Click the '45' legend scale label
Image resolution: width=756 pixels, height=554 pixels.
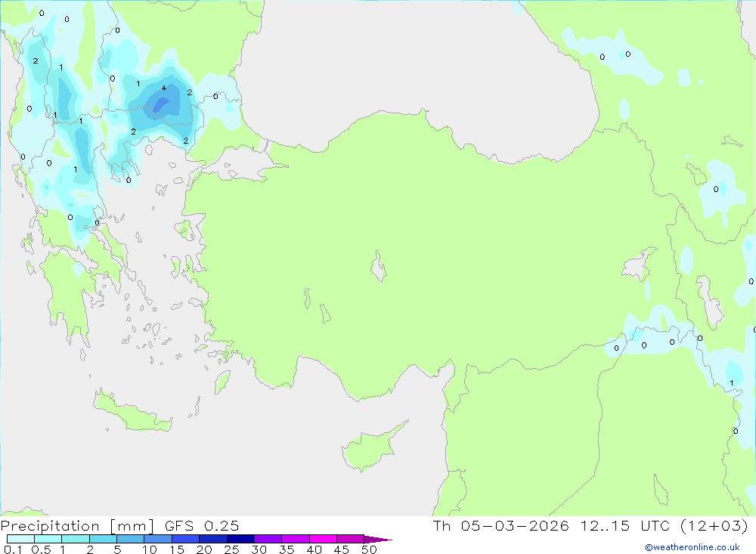[x=342, y=549]
